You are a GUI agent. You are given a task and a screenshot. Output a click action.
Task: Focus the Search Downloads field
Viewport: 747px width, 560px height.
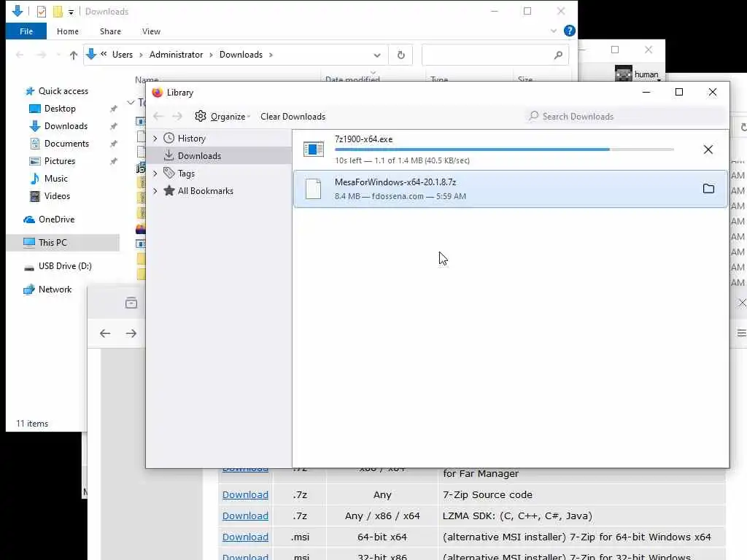click(x=627, y=116)
